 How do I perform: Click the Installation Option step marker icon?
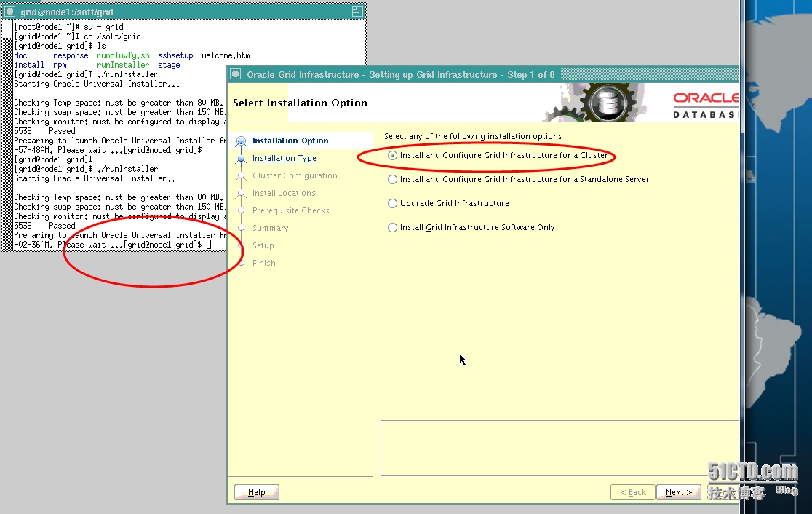coord(241,141)
